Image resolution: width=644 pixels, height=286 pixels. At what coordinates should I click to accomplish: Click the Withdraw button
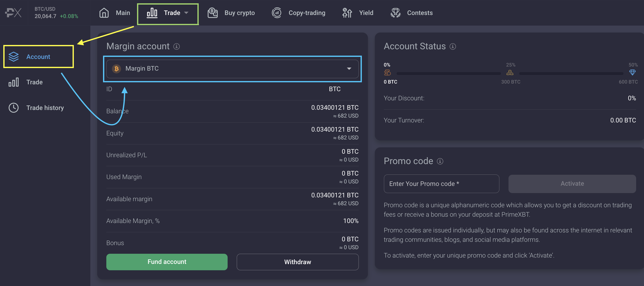(x=298, y=262)
